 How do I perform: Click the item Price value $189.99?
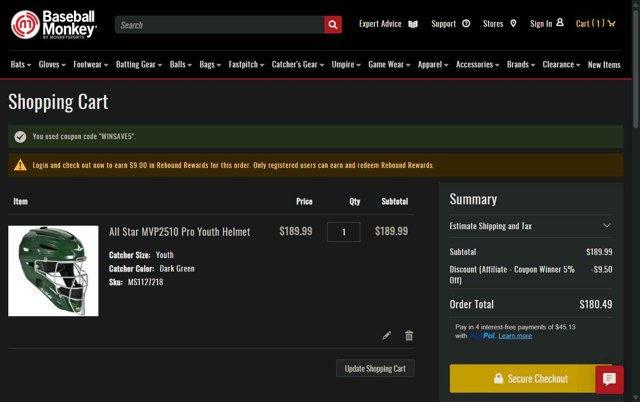pyautogui.click(x=296, y=231)
